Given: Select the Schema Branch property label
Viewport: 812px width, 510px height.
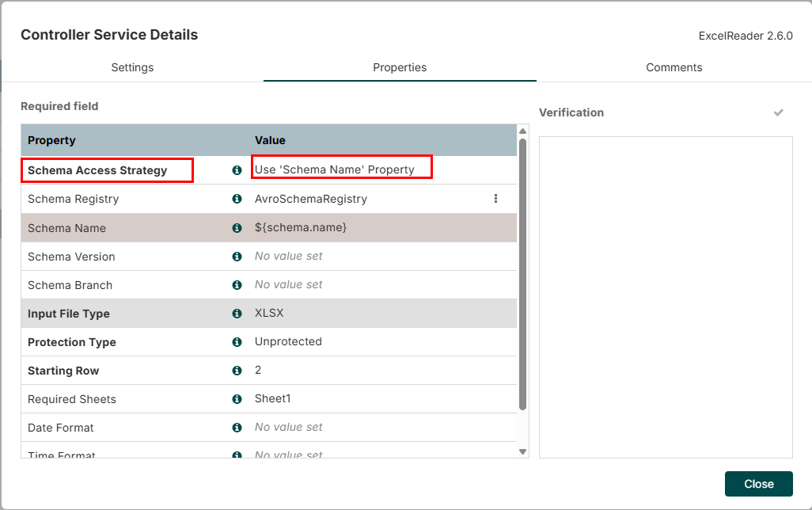Looking at the screenshot, I should pos(70,285).
